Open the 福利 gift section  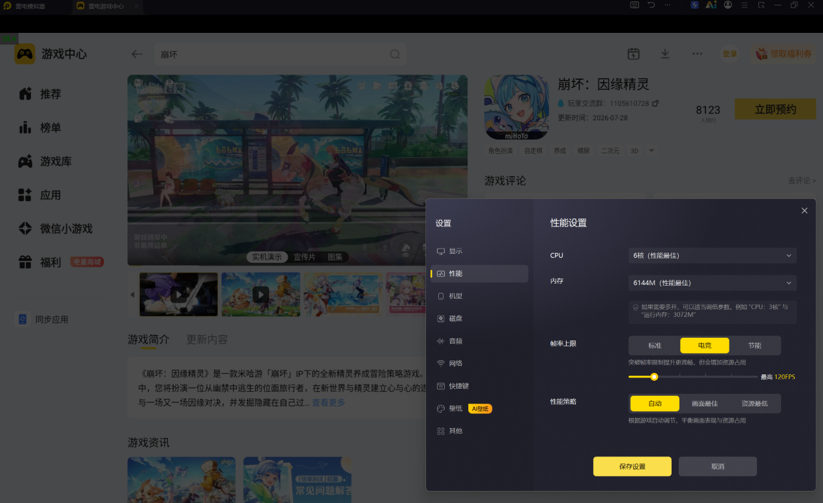pos(40,262)
